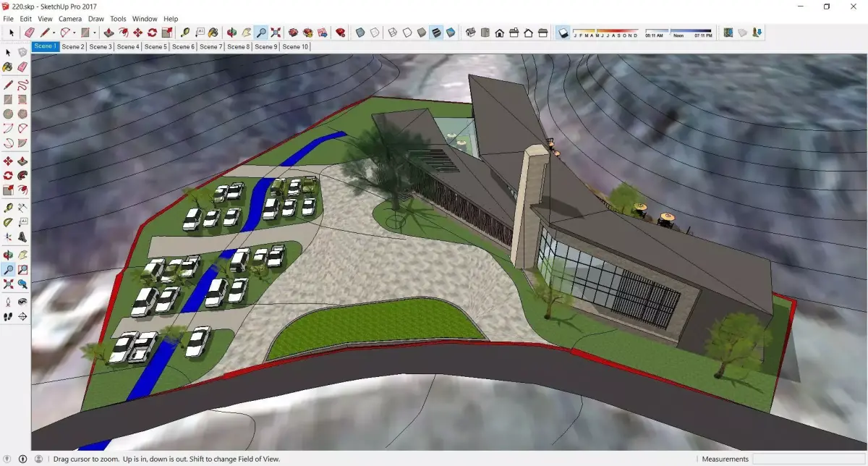Click the shadow time-of-day slider
The width and height of the screenshot is (868, 466).
pyautogui.click(x=678, y=33)
